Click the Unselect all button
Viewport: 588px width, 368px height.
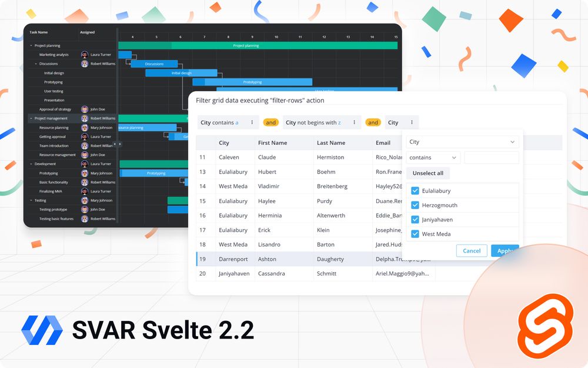pos(428,173)
